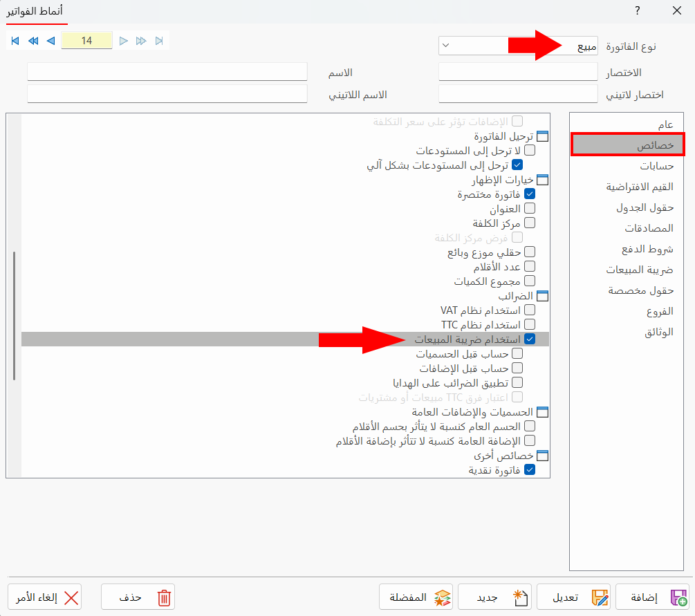This screenshot has width=695, height=616.
Task: Click إلغاء الأمر (Cancel) button
Action: click(x=44, y=597)
